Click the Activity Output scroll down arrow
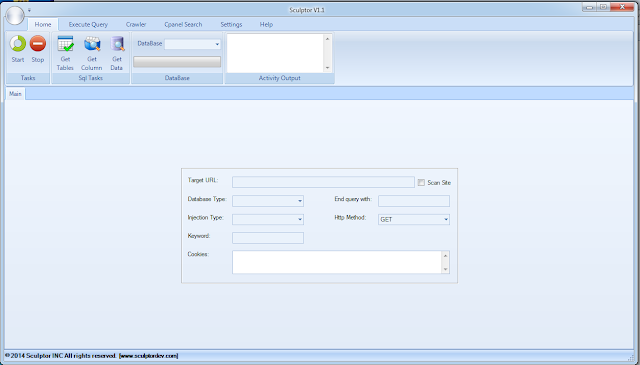The width and height of the screenshot is (640, 365). click(x=327, y=68)
